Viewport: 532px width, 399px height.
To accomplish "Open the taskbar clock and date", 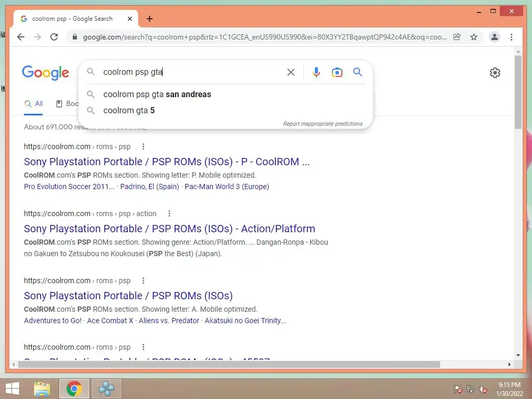I will [509, 389].
